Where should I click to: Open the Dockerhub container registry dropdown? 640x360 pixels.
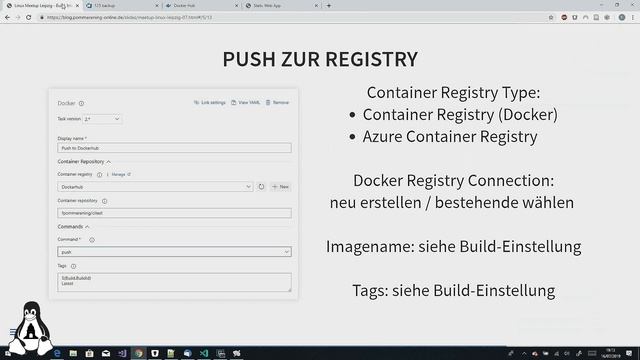pyautogui.click(x=155, y=187)
